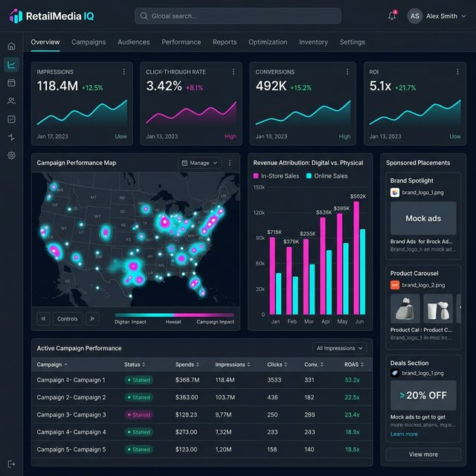The image size is (476, 476).
Task: Click the cyan Online Sales swatch
Action: pyautogui.click(x=309, y=176)
